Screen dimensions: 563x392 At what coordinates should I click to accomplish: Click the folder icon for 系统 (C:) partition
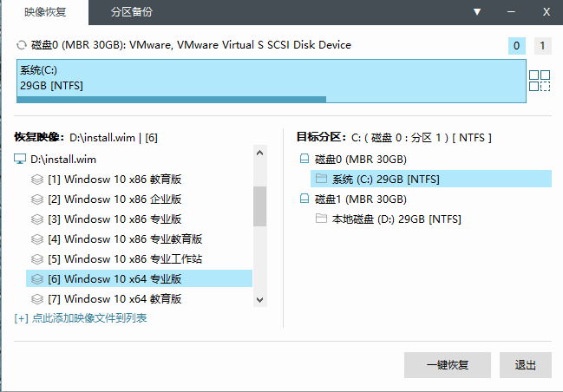[x=321, y=179]
